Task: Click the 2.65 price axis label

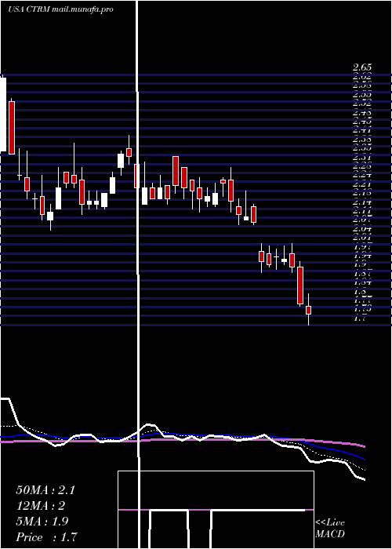Action: pos(362,67)
